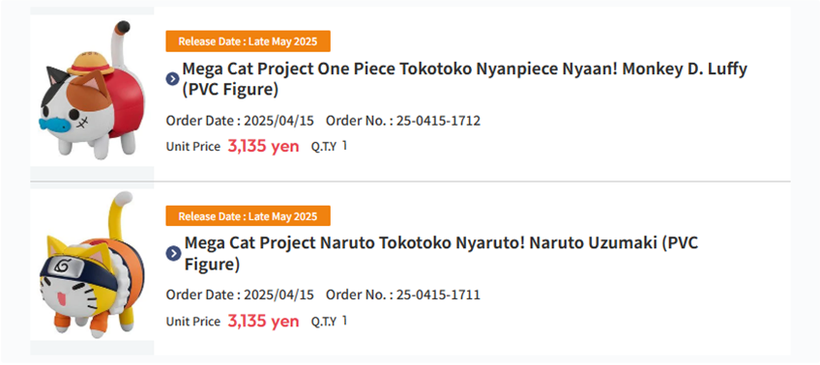Select order number 25-0415-1712
The height and width of the screenshot is (365, 820).
tap(438, 121)
